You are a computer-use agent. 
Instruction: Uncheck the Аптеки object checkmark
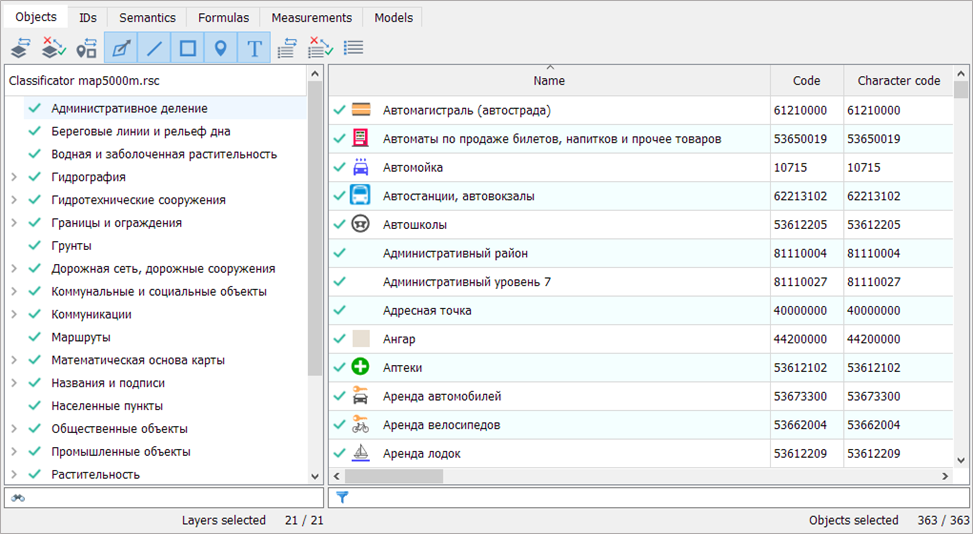[339, 368]
